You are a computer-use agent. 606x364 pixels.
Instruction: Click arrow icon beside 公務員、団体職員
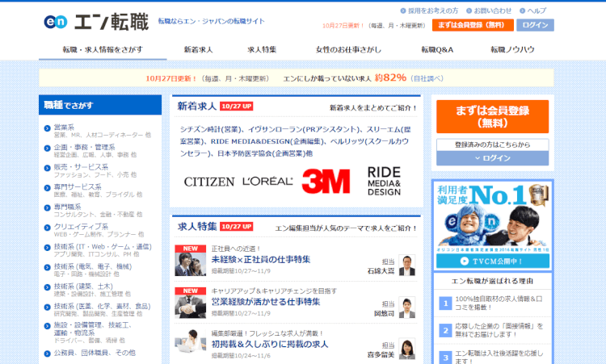coord(48,354)
